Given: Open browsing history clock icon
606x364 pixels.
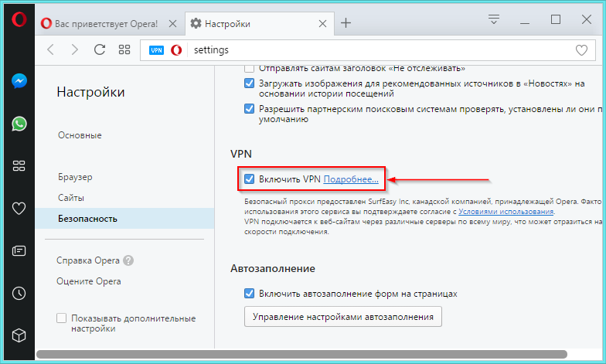Looking at the screenshot, I should (19, 294).
